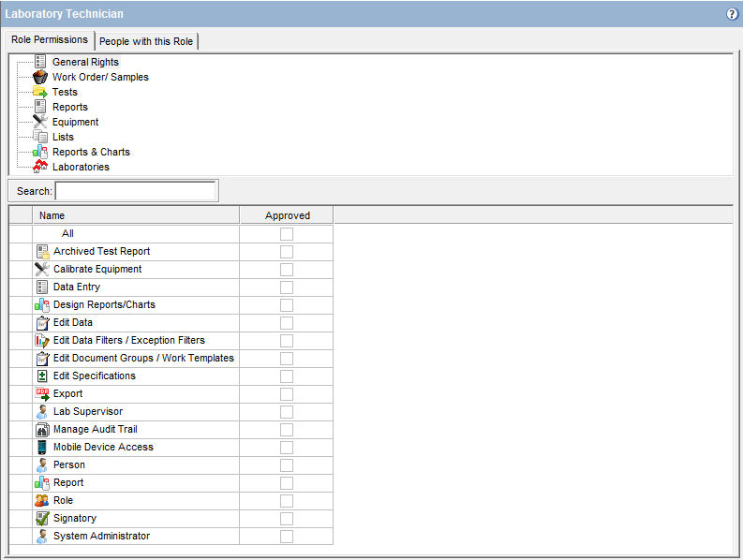The image size is (743, 560).
Task: Click the help question mark icon
Action: tap(732, 14)
